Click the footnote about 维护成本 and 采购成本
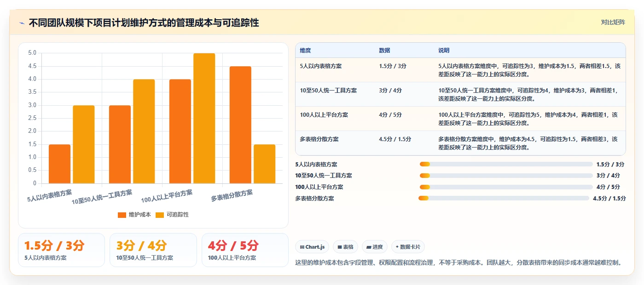The image size is (644, 285). point(458,262)
